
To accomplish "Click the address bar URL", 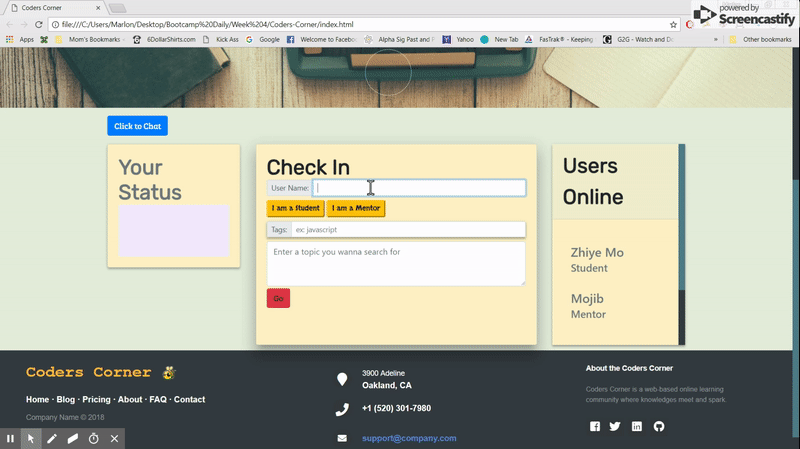I will click(x=208, y=24).
